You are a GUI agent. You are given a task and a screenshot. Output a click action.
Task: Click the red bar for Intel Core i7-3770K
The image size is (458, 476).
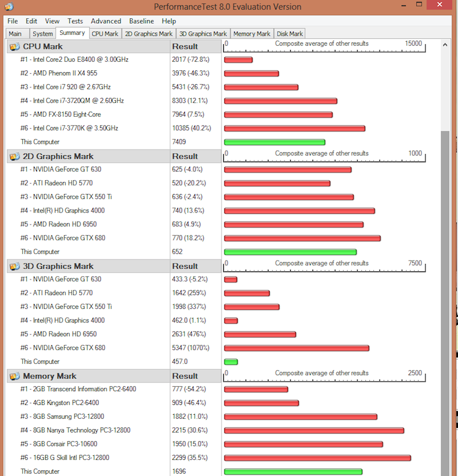point(294,128)
